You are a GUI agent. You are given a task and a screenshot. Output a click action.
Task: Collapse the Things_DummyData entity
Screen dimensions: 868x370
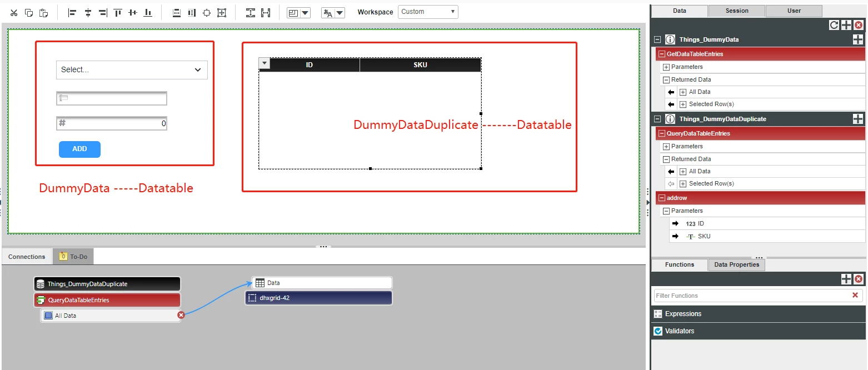pos(657,40)
